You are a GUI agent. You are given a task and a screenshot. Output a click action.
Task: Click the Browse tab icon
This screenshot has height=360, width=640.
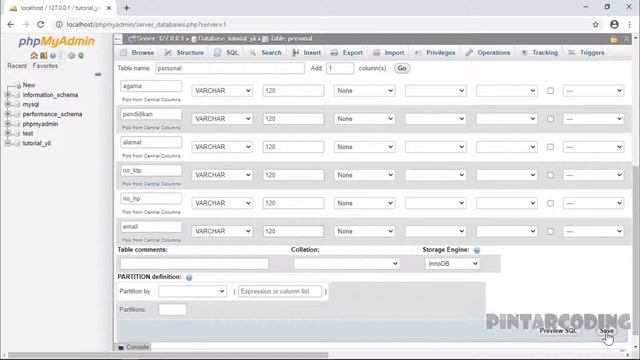point(124,53)
